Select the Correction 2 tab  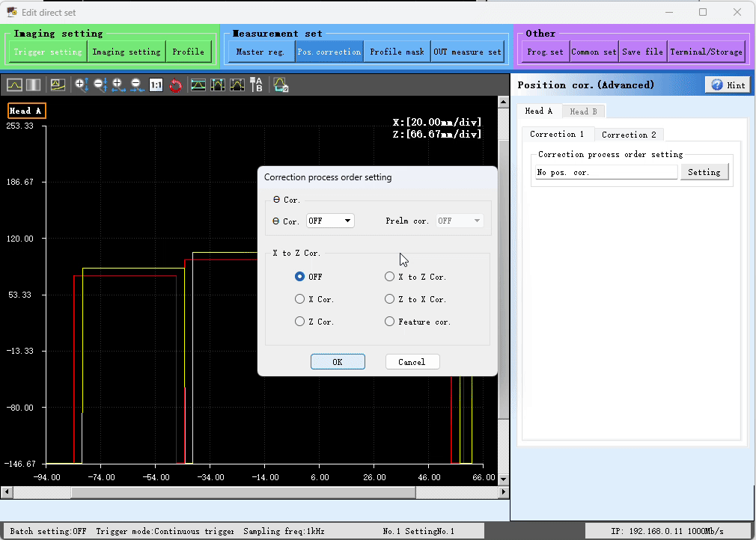point(629,135)
